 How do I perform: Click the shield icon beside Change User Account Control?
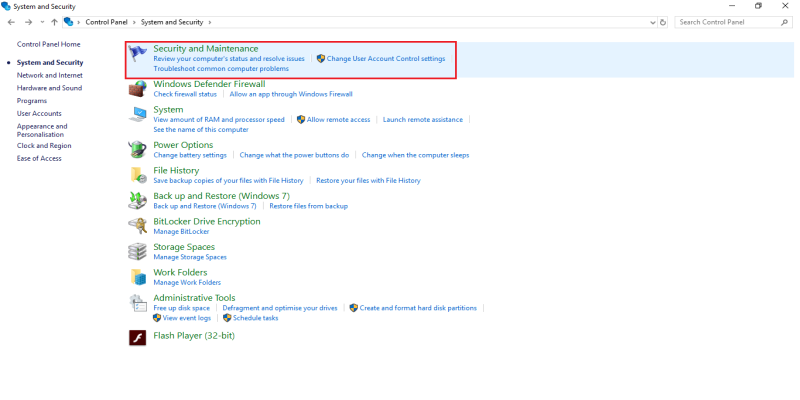[x=321, y=59]
